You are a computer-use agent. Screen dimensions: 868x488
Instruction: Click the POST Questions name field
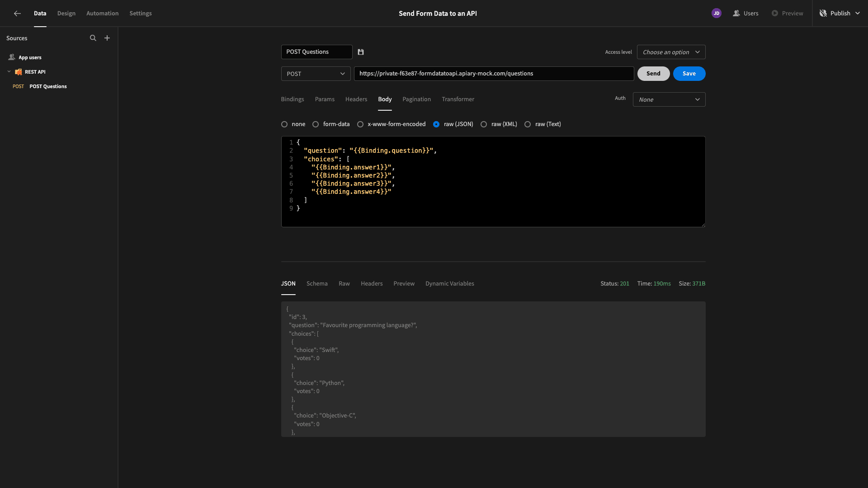[x=316, y=52]
